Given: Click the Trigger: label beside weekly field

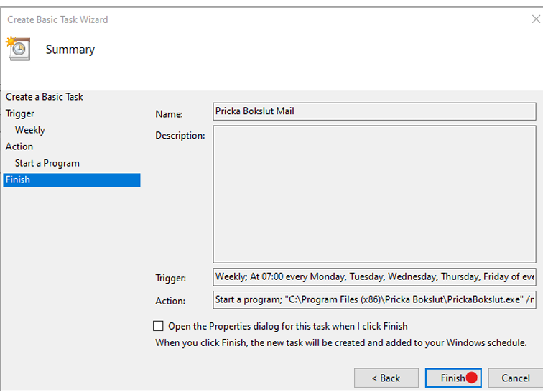Looking at the screenshot, I should pyautogui.click(x=171, y=278).
